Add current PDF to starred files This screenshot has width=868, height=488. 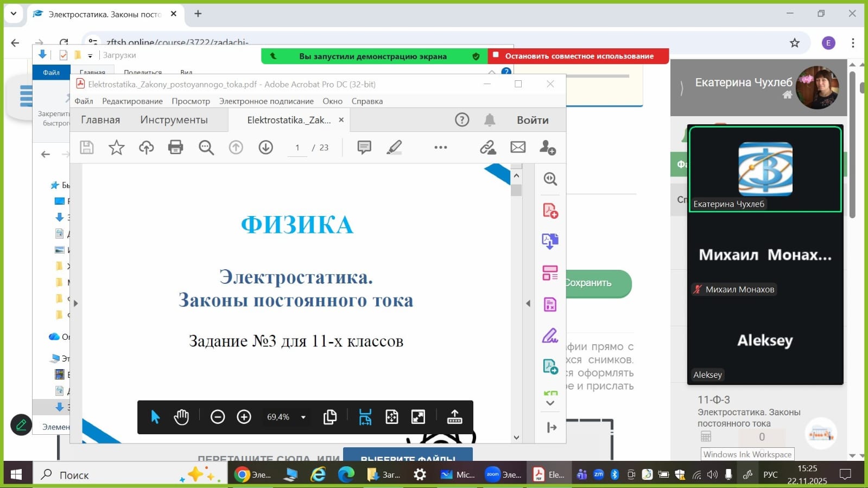116,147
